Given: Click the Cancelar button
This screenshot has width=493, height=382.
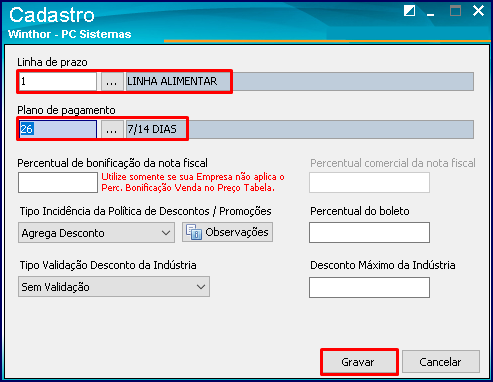Looking at the screenshot, I should point(441,362).
